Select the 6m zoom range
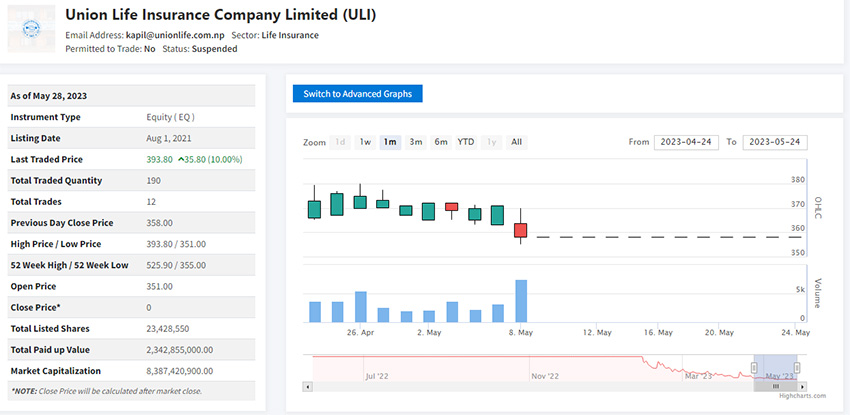This screenshot has height=415, width=850. 441,142
